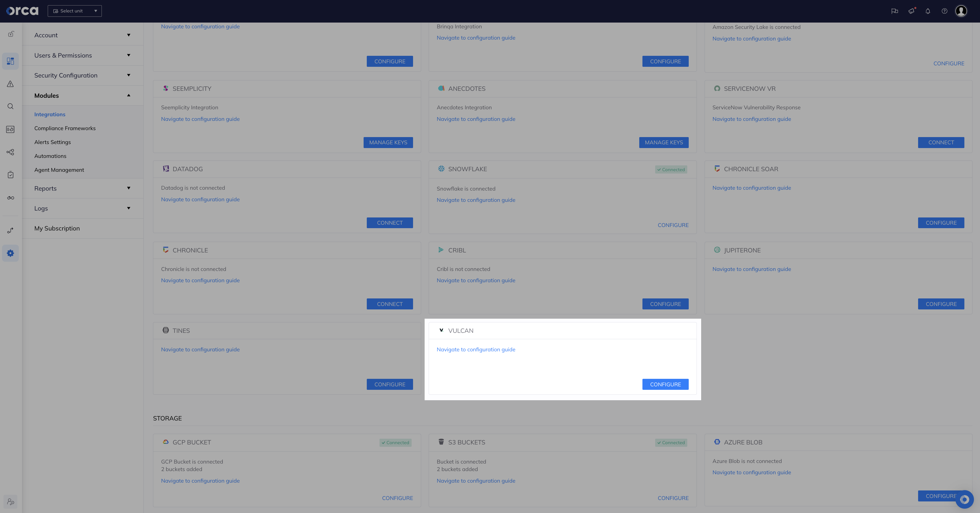Select the inventory list icon in sidebar

click(x=10, y=129)
